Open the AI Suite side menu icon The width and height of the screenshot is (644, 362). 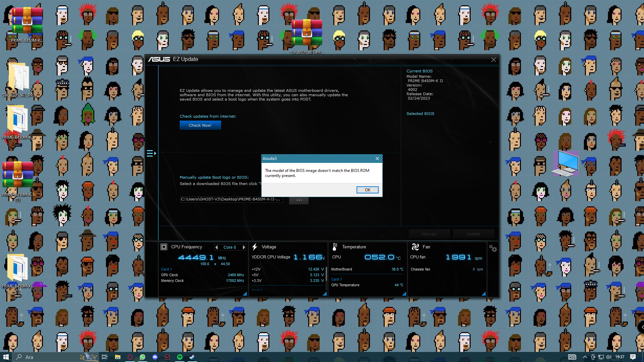(x=151, y=154)
